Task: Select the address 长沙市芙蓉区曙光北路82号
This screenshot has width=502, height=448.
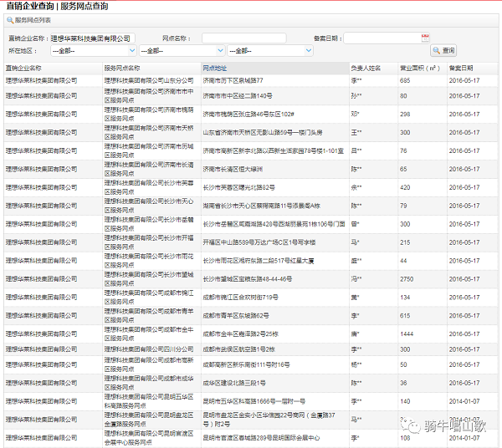Action: [x=238, y=187]
